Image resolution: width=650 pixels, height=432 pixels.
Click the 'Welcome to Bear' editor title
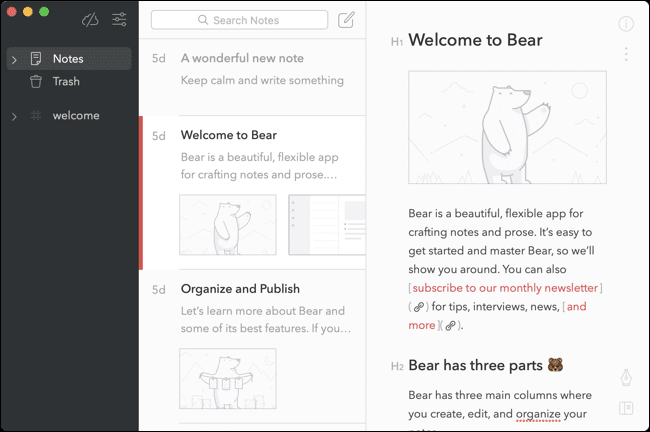[475, 40]
